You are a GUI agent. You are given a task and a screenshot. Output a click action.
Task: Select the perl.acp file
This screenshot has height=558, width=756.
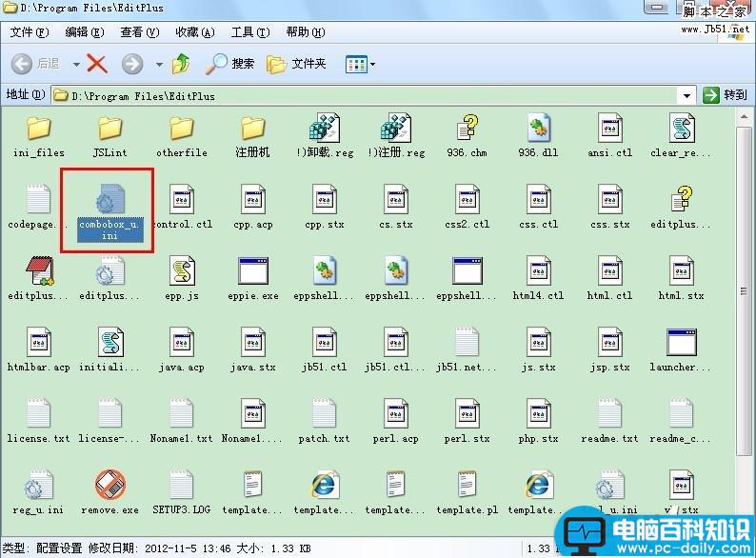click(x=396, y=422)
